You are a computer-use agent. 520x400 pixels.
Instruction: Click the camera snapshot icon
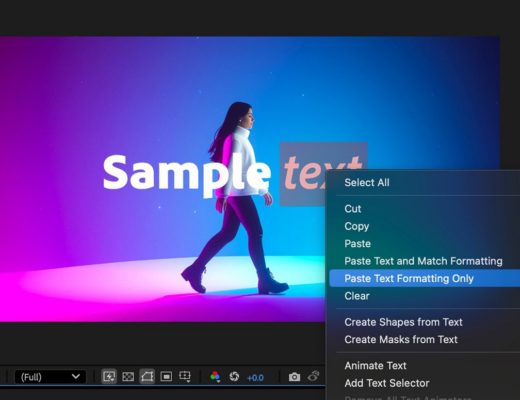click(x=294, y=377)
